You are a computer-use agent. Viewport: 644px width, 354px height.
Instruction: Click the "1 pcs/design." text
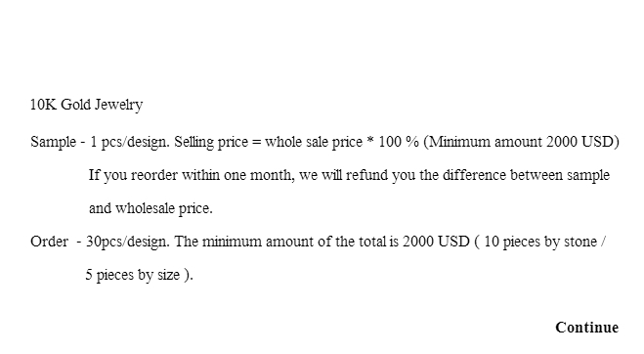130,142
